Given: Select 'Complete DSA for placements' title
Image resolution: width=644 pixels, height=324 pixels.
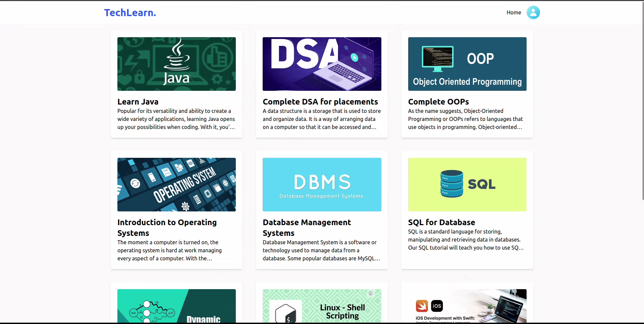Looking at the screenshot, I should [x=320, y=102].
